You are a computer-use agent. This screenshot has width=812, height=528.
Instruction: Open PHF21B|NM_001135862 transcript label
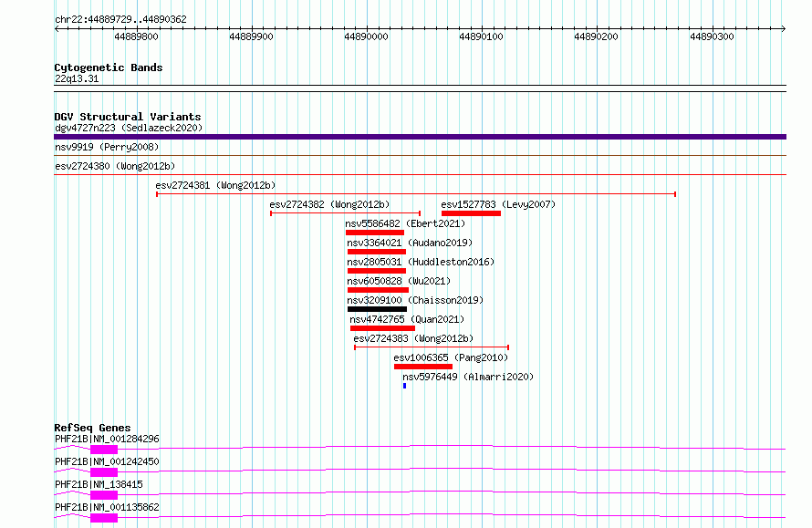(x=107, y=507)
